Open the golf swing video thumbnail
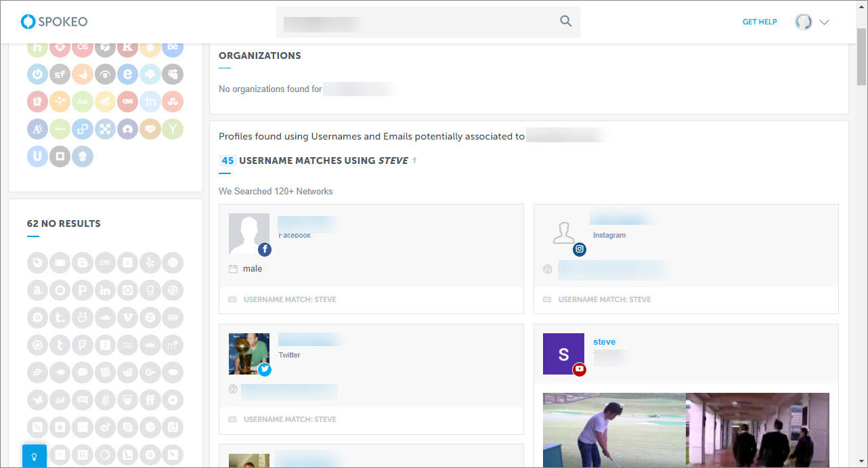Image resolution: width=868 pixels, height=468 pixels. (x=614, y=430)
